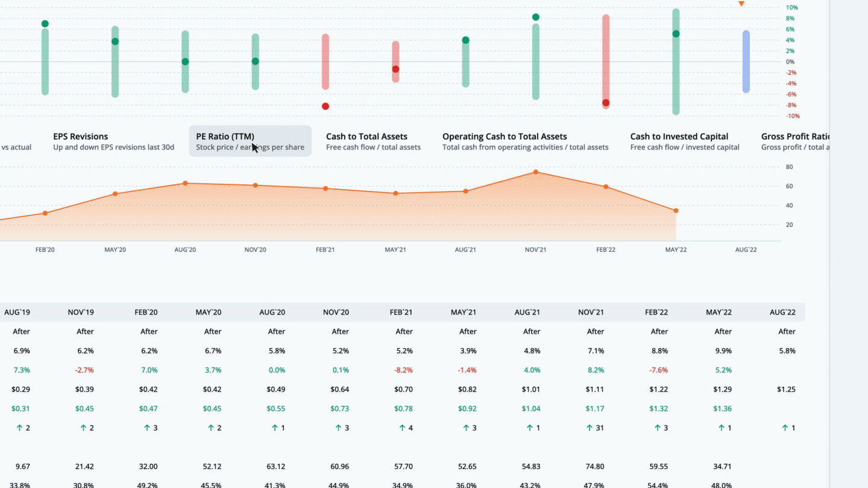Click the green dot above the NOV`21 bar

[536, 17]
